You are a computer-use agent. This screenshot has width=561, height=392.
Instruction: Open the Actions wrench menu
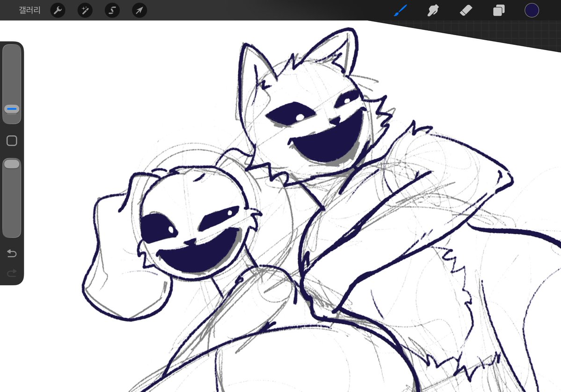pyautogui.click(x=58, y=10)
